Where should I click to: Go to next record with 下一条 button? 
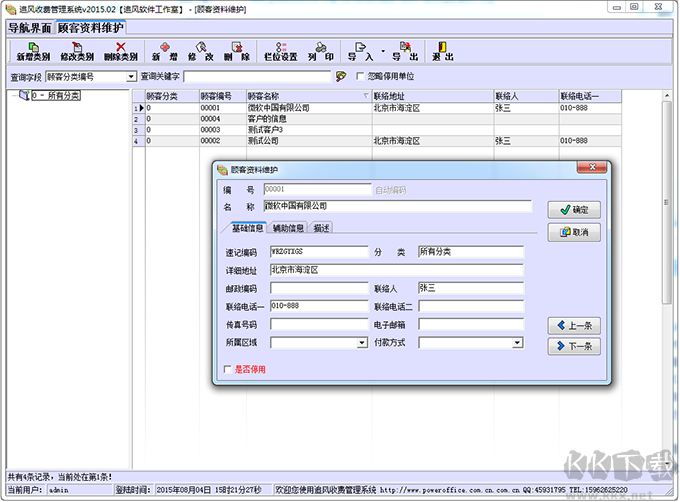click(574, 347)
